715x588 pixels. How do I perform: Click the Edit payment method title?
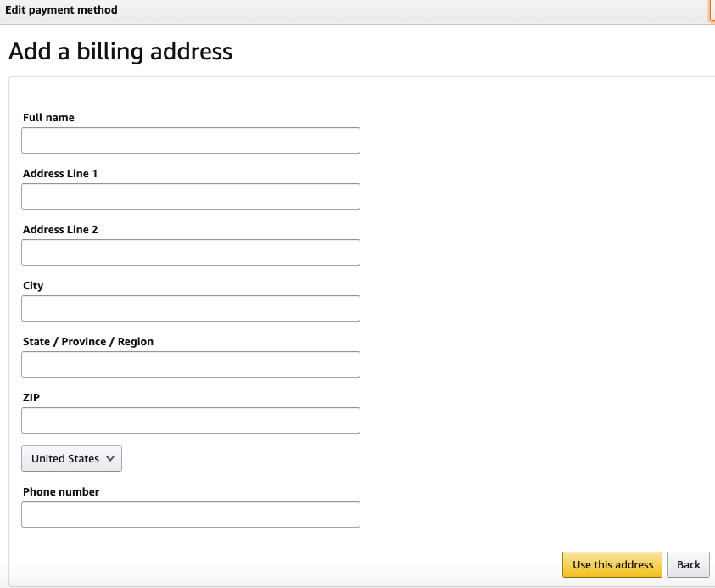pos(61,10)
